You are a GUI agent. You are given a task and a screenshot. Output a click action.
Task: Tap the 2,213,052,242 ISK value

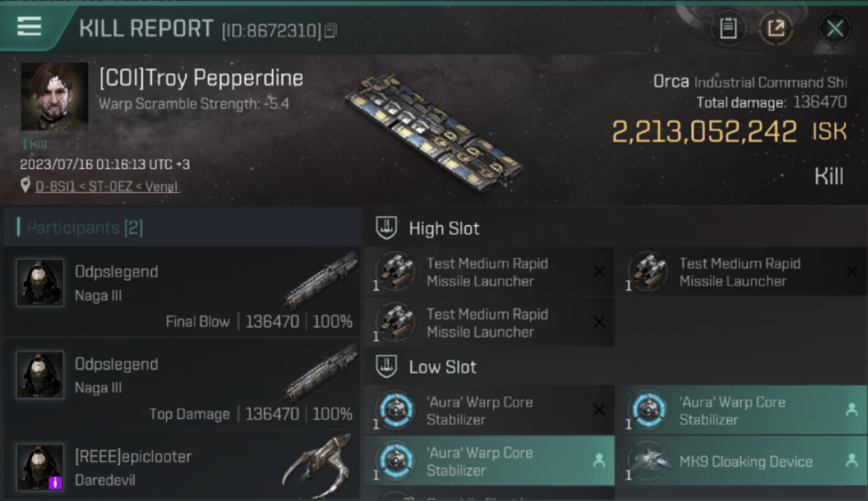(x=704, y=132)
